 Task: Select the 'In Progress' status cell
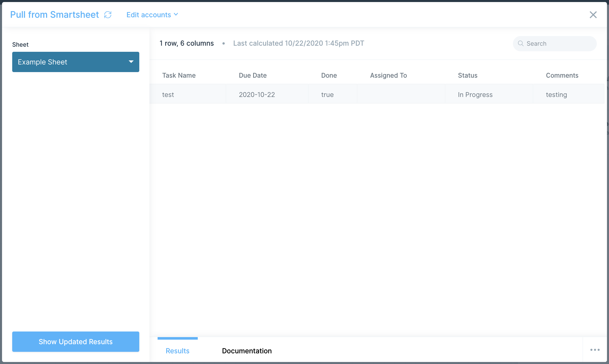[489, 94]
